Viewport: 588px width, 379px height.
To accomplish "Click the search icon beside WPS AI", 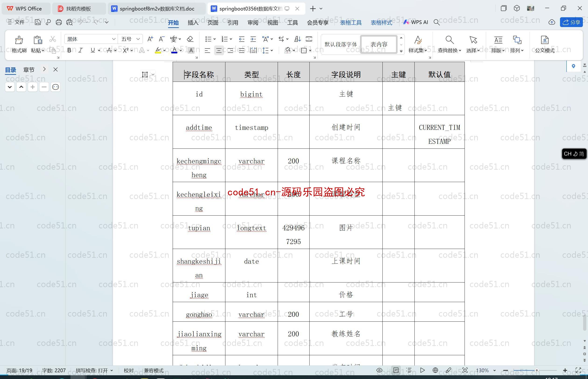I will pyautogui.click(x=437, y=22).
